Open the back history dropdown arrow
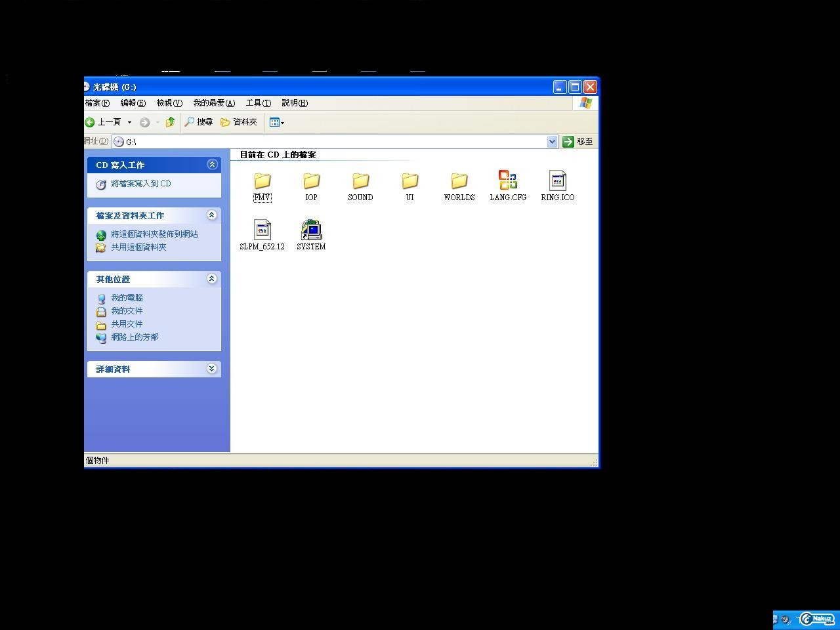The height and width of the screenshot is (630, 840). coord(129,122)
